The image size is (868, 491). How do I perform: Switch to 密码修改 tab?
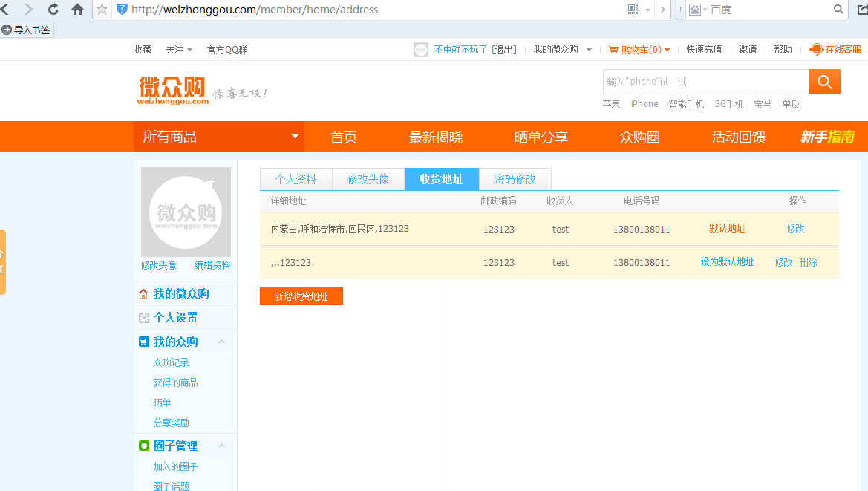tap(515, 179)
